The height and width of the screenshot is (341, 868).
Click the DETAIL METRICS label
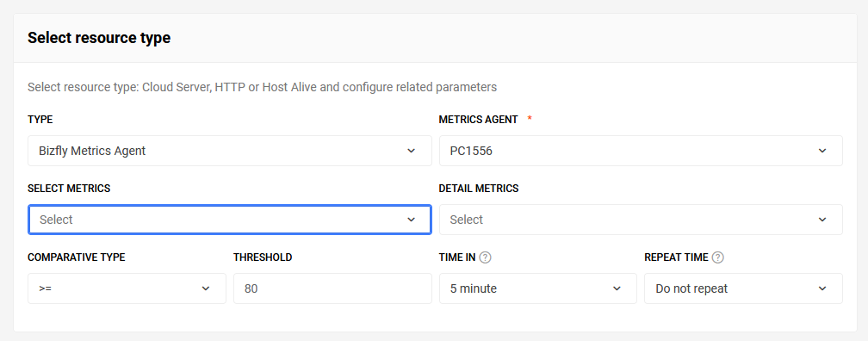tap(479, 189)
